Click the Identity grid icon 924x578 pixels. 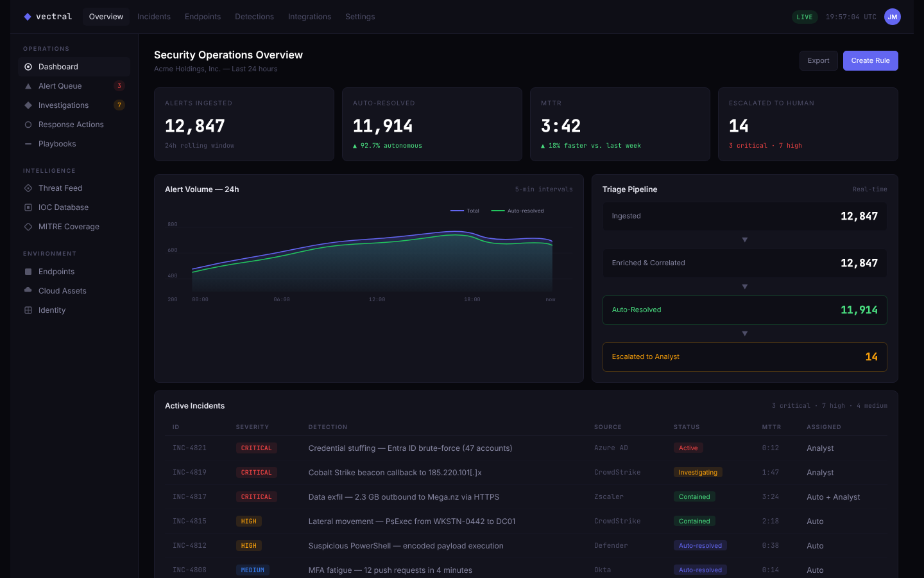tap(28, 310)
